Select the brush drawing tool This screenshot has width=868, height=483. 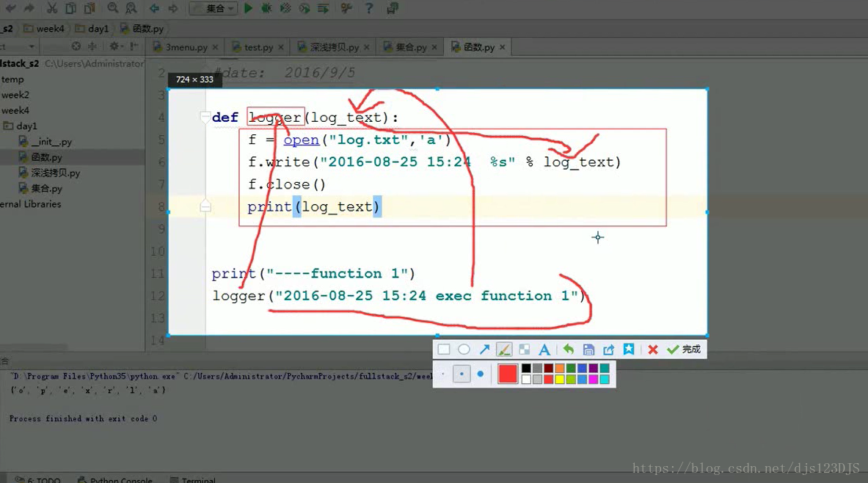(x=504, y=349)
